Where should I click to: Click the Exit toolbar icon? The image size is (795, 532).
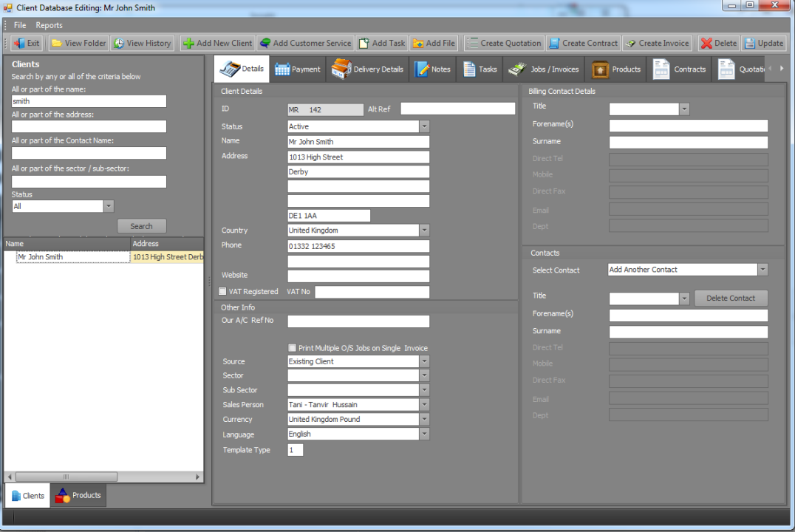(19, 44)
